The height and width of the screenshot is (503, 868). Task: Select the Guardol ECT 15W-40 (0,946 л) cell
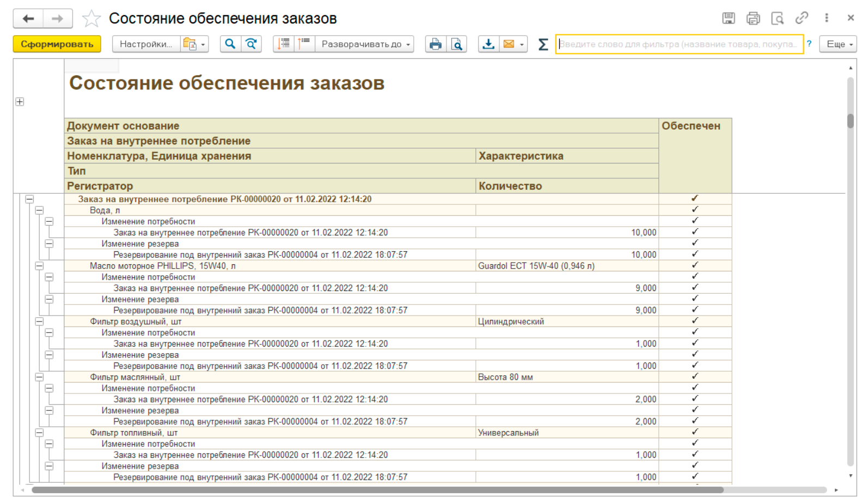567,266
